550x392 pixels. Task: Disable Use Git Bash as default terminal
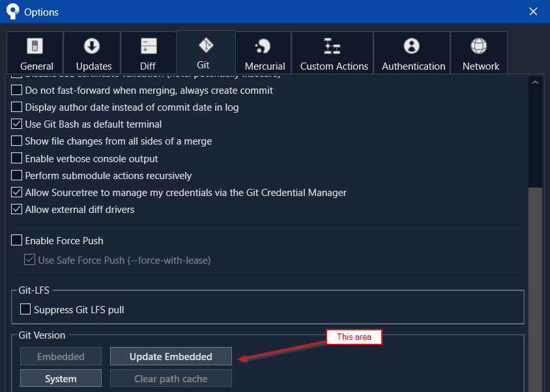[x=16, y=124]
